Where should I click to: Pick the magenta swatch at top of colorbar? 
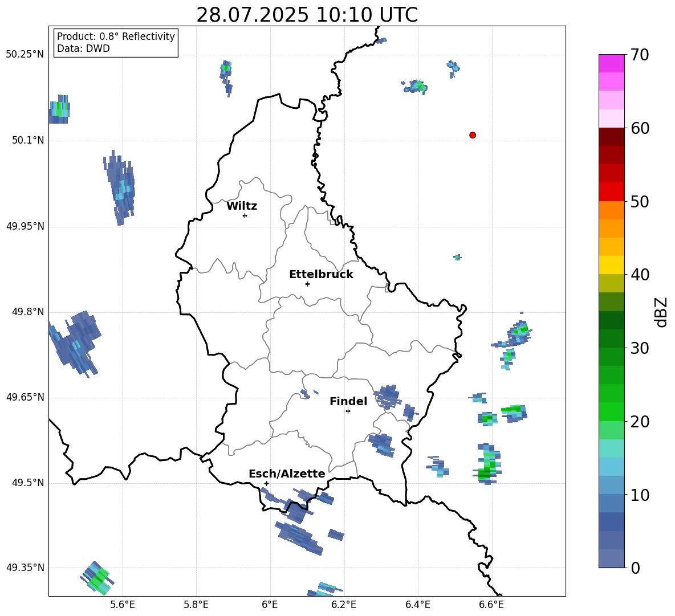tap(611, 63)
